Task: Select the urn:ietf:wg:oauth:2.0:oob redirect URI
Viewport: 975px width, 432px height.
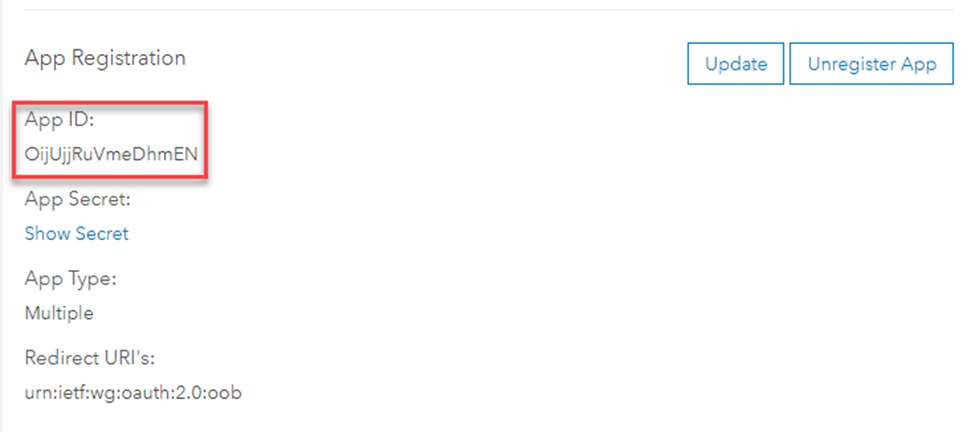Action: 133,393
